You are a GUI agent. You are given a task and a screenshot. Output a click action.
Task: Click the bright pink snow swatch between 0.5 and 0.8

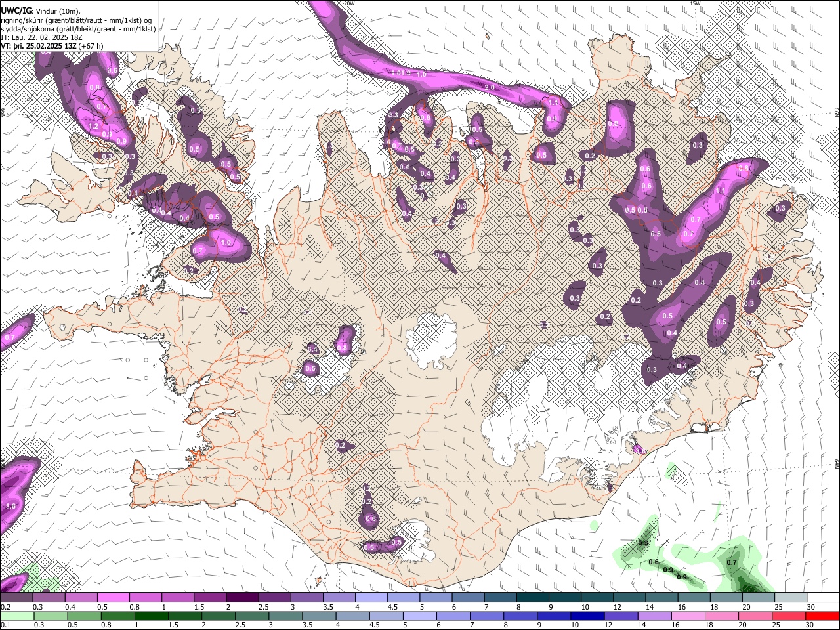tap(113, 597)
